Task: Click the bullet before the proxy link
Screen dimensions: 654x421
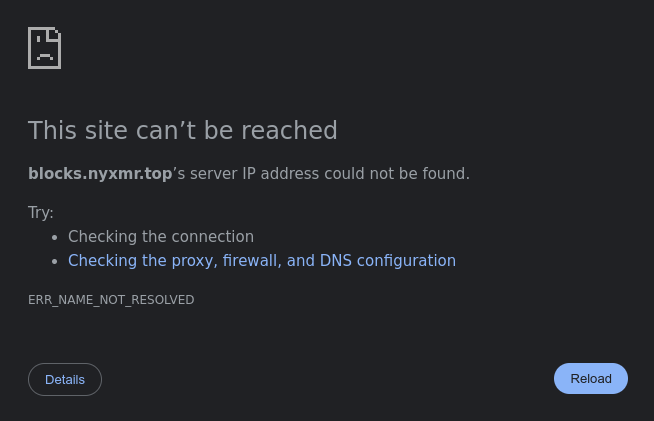Action: (55, 262)
